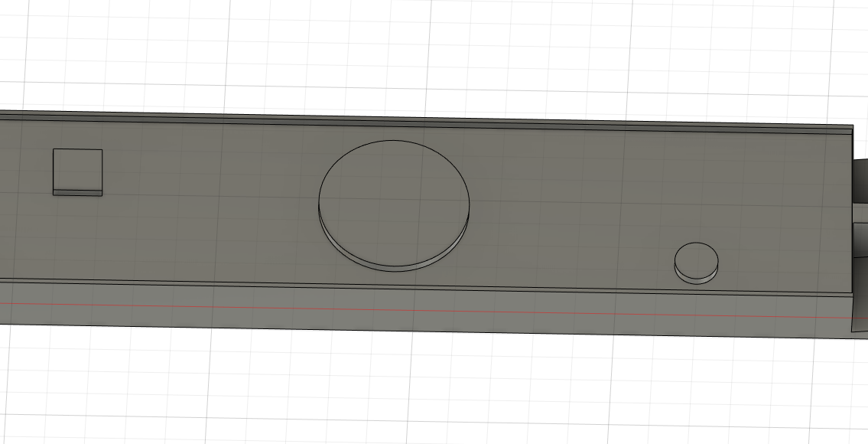Select the left edge of the square pocket

[53, 168]
